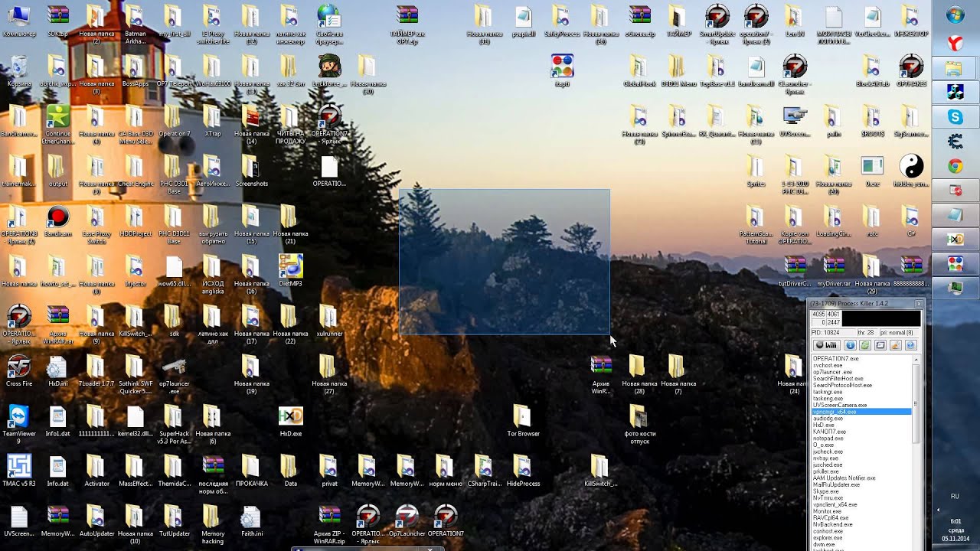980x551 pixels.
Task: Select the DietMP3 desktop icon
Action: [x=291, y=270]
